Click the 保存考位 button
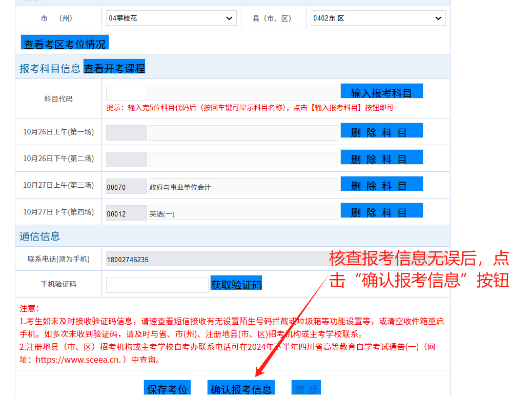The height and width of the screenshot is (396, 532). [167, 388]
